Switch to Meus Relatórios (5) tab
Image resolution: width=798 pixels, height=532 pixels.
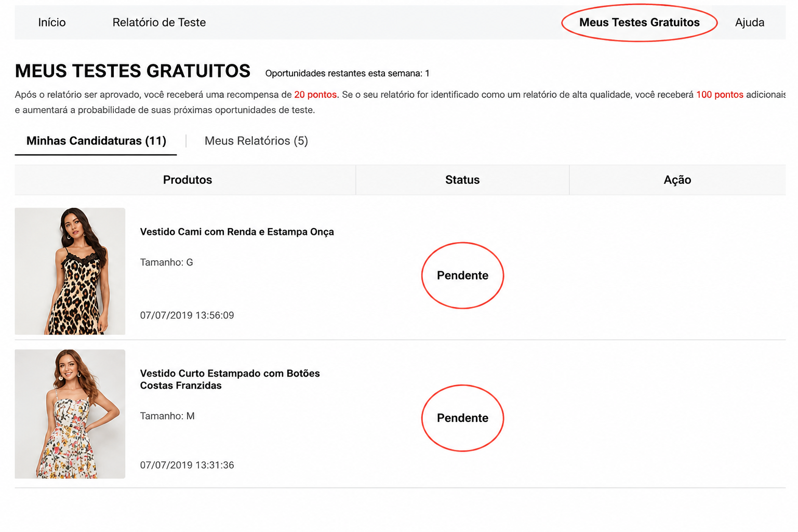click(x=256, y=141)
